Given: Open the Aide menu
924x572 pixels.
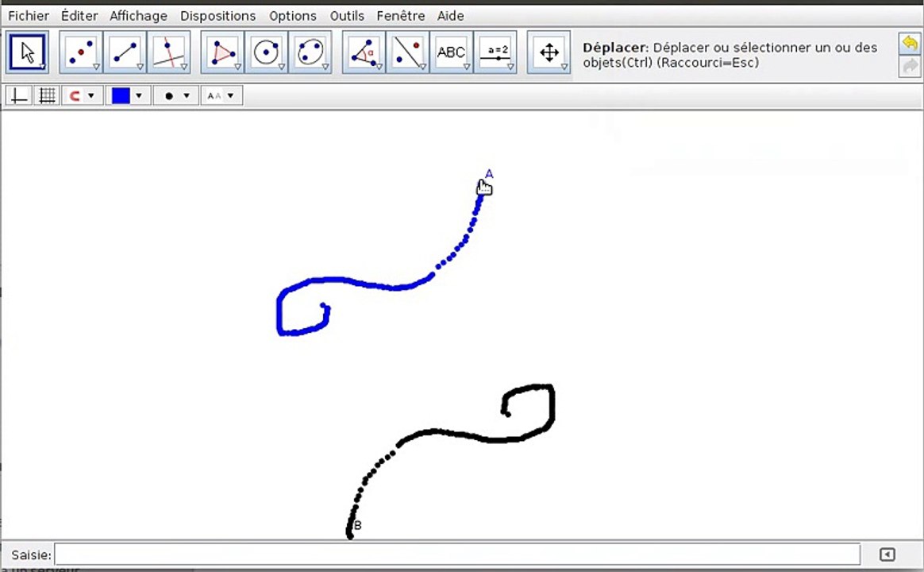Looking at the screenshot, I should 450,16.
